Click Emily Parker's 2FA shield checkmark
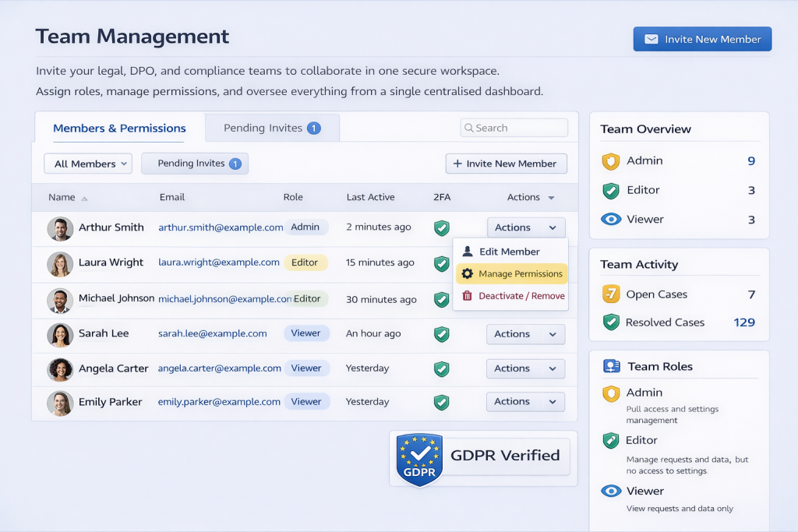This screenshot has width=798, height=532. 442,402
